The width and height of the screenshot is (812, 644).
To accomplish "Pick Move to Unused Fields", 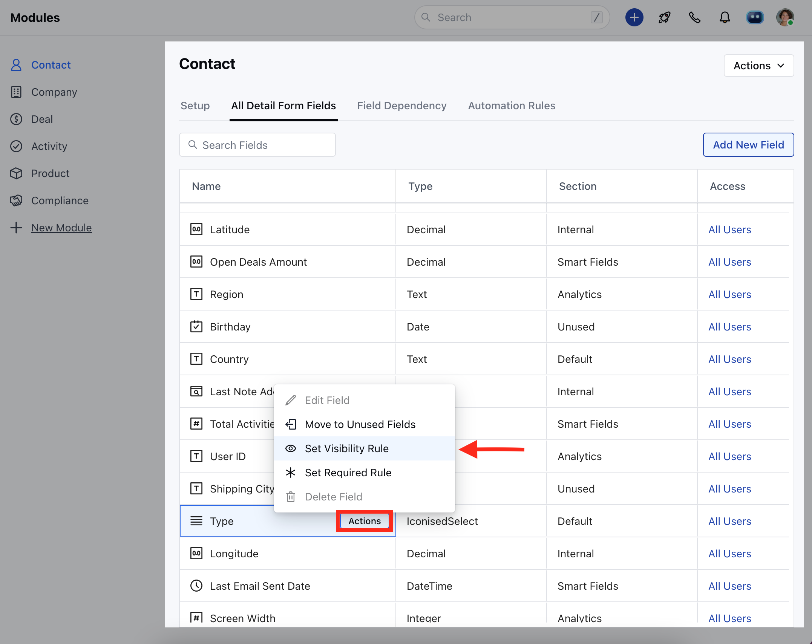I will point(360,424).
